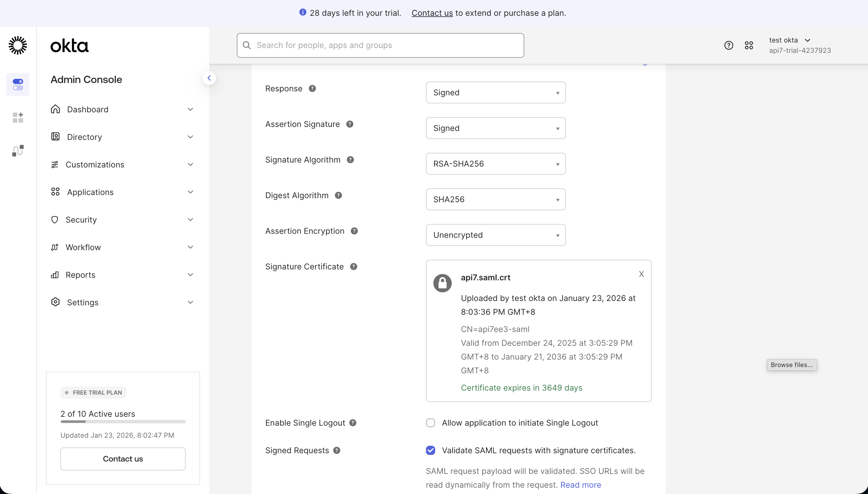The height and width of the screenshot is (494, 868).
Task: Open the Response Signed dropdown
Action: pos(495,92)
